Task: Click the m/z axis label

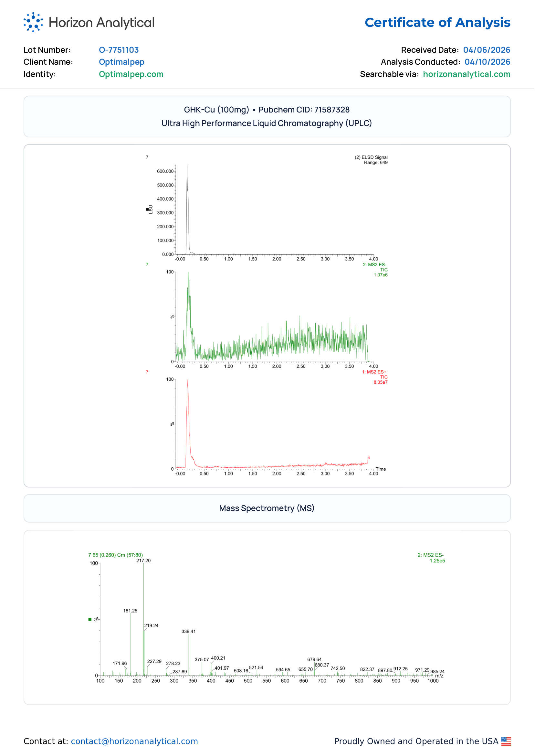Action: point(440,676)
